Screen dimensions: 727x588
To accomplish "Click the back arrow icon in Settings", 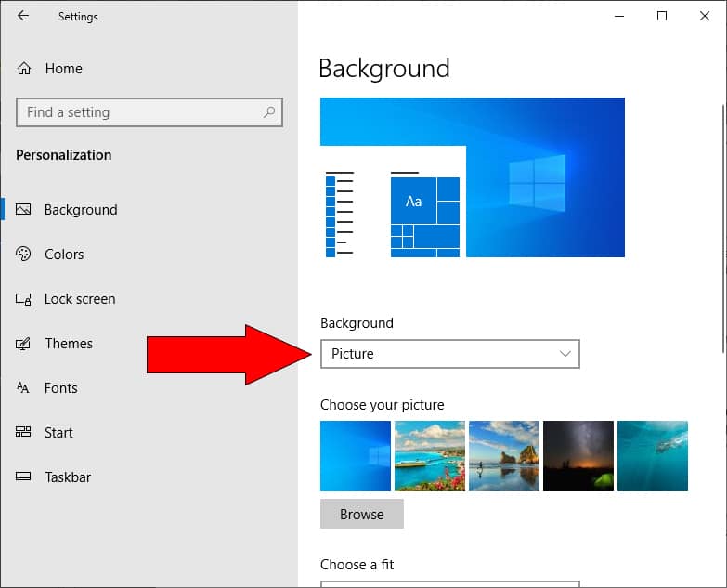I will tap(23, 16).
